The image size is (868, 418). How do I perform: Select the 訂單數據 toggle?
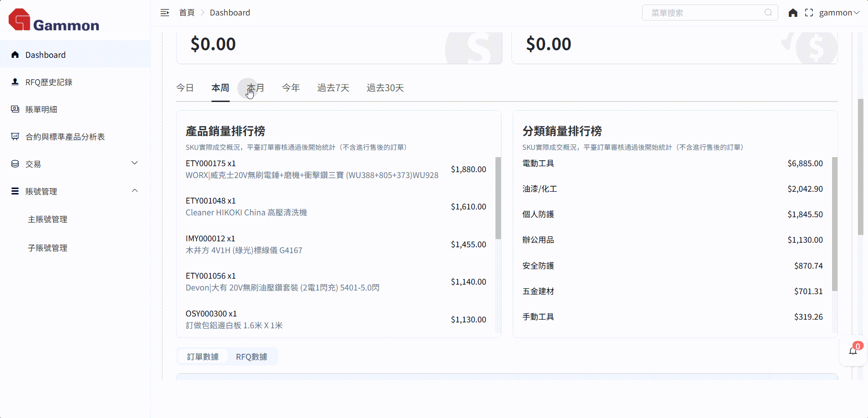(203, 357)
